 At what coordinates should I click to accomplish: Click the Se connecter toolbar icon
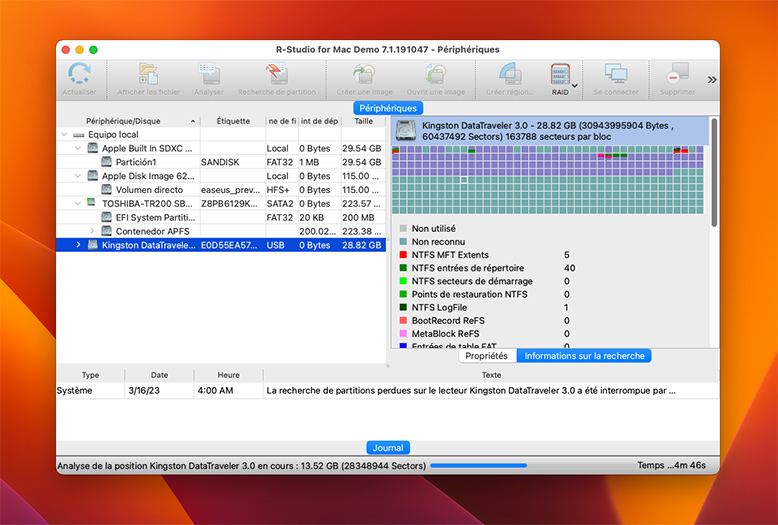point(616,74)
